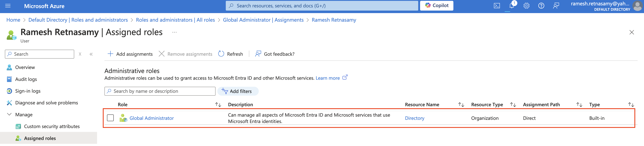Click the Organization resource type cell
The image size is (644, 146).
(485, 118)
